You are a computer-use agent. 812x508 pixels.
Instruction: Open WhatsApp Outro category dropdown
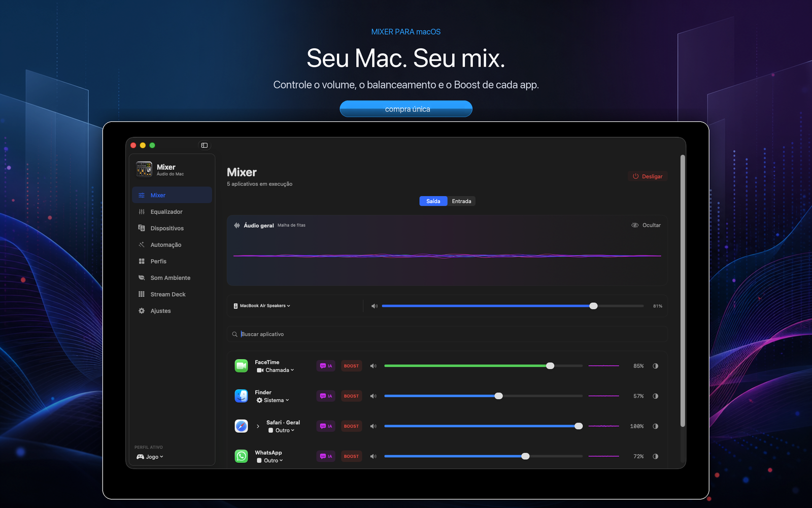tap(270, 461)
